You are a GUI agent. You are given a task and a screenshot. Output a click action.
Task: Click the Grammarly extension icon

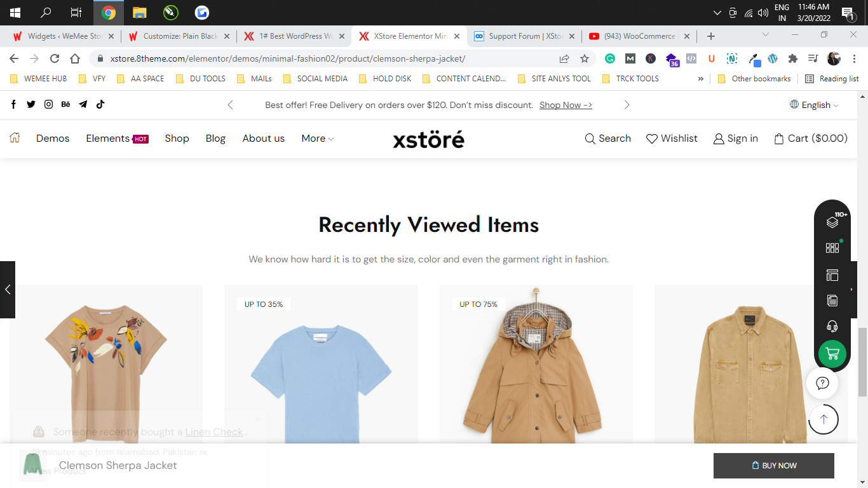[610, 58]
